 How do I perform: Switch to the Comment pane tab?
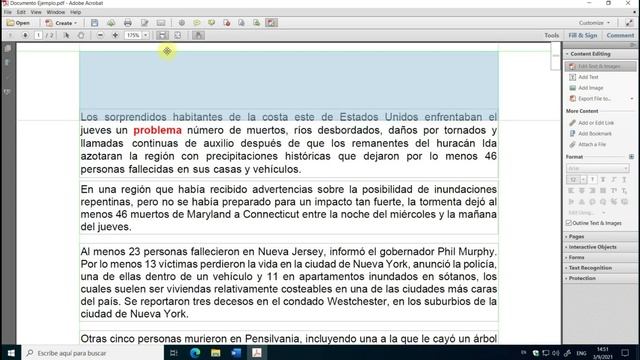[x=620, y=36]
